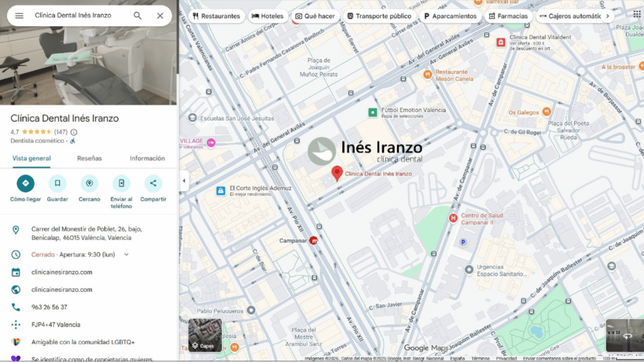Click the Privacidad link at the bottom
The width and height of the screenshot is (644, 362).
point(505,359)
